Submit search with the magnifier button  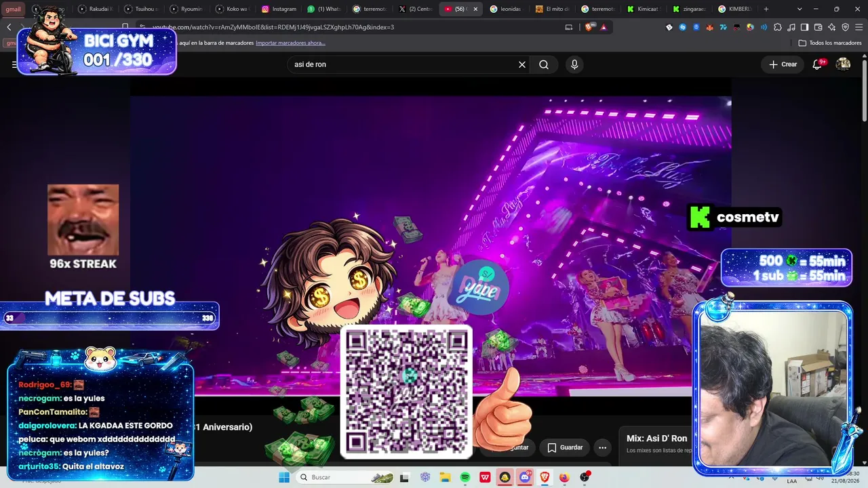click(544, 64)
